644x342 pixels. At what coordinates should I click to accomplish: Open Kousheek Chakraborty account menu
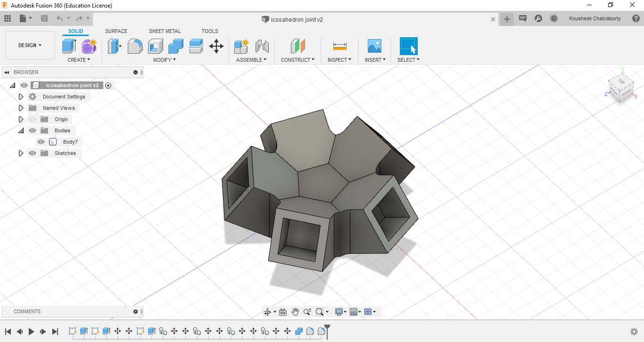594,18
